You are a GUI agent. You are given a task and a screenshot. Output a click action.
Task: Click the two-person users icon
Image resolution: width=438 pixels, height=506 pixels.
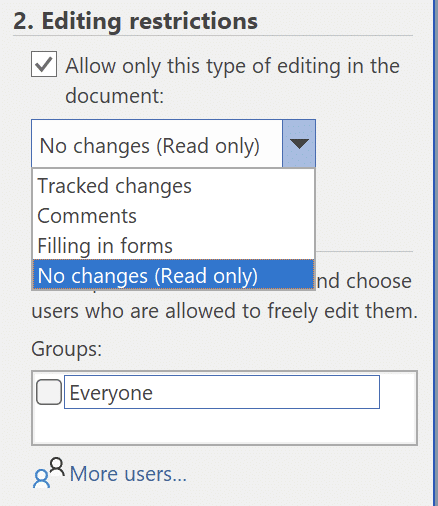point(48,473)
